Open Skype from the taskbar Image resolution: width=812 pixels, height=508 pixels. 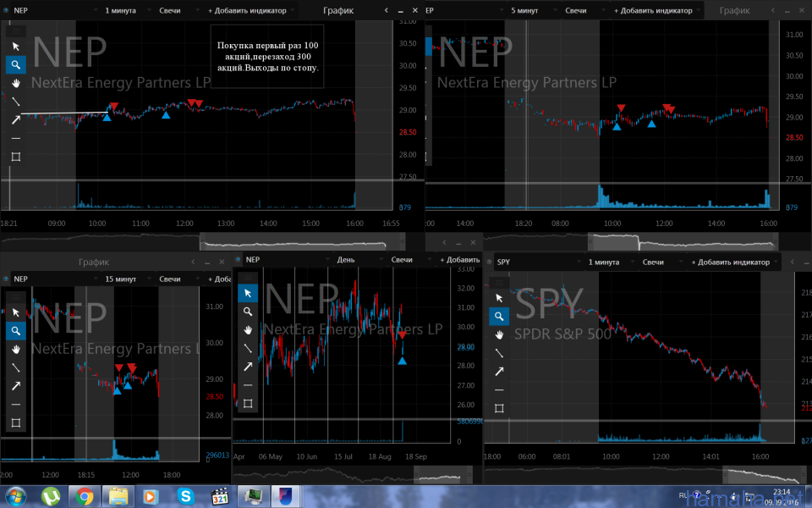point(185,497)
